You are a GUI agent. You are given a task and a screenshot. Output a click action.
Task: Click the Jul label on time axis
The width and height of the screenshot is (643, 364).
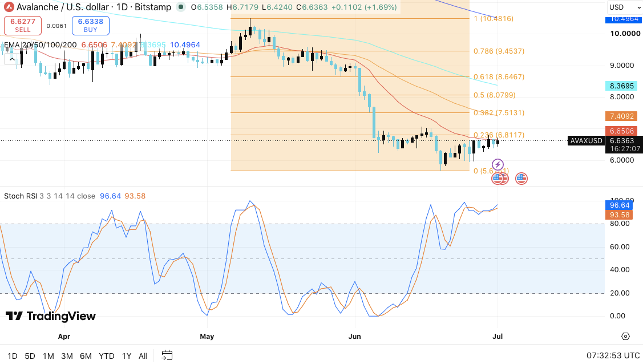pos(498,337)
